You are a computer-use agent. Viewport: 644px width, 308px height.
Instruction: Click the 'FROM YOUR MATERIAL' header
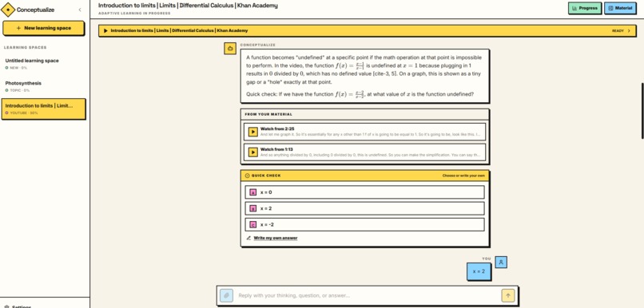268,114
